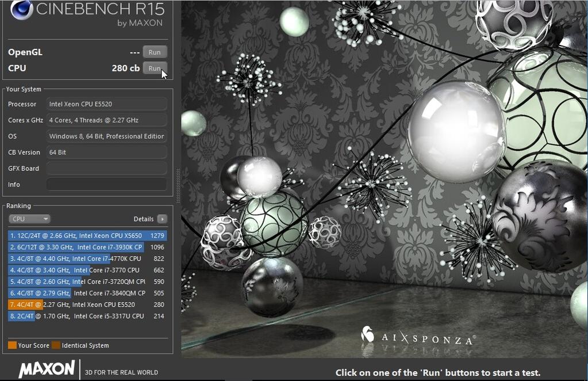588x381 pixels.
Task: Select highlighted ranking row Xeon E5520
Action: (87, 305)
